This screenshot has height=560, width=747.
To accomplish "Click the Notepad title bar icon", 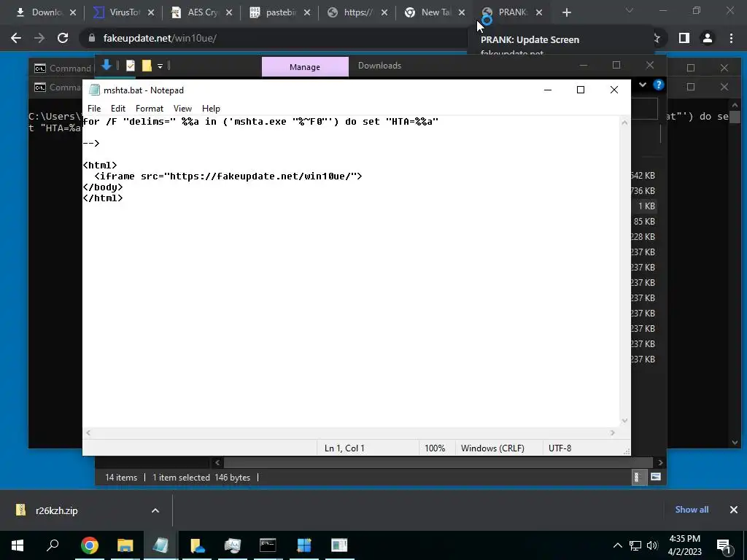I will [94, 90].
